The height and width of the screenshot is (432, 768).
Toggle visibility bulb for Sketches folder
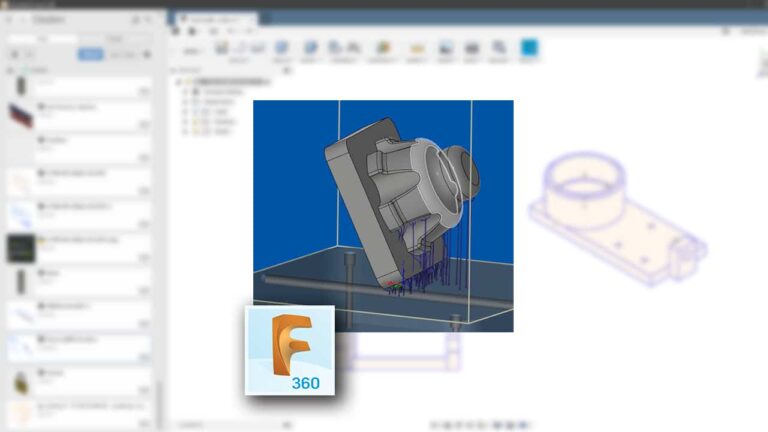click(196, 132)
